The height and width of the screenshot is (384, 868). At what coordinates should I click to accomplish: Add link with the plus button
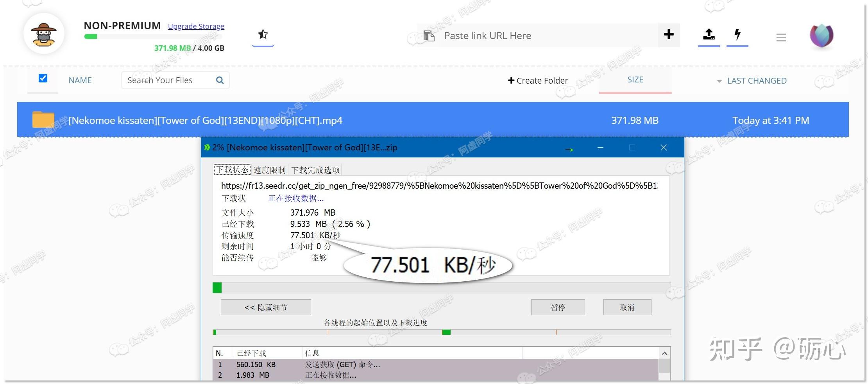pos(669,35)
